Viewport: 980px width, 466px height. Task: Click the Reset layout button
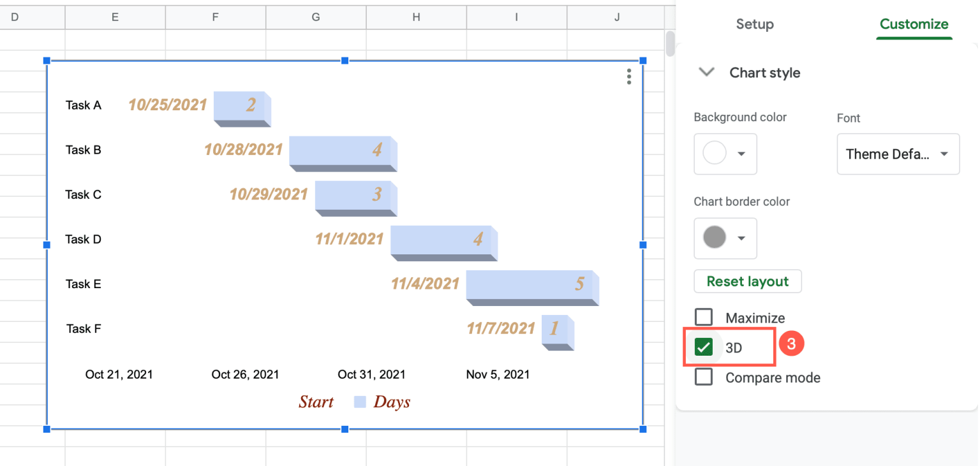747,281
